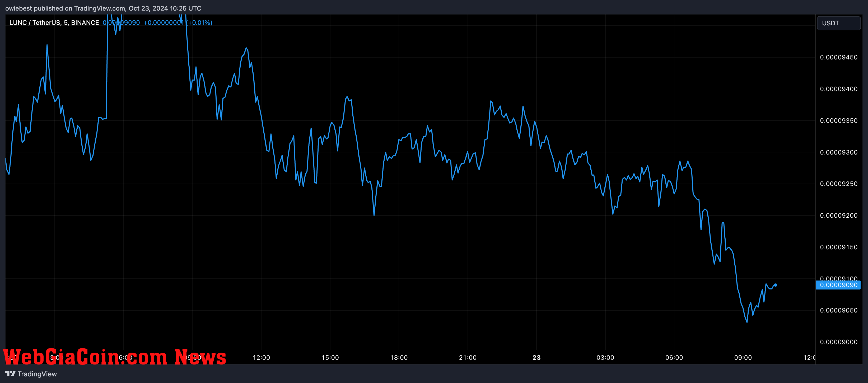Viewport: 868px width, 383px height.
Task: Click the 18:00 time axis label
Action: pos(399,357)
